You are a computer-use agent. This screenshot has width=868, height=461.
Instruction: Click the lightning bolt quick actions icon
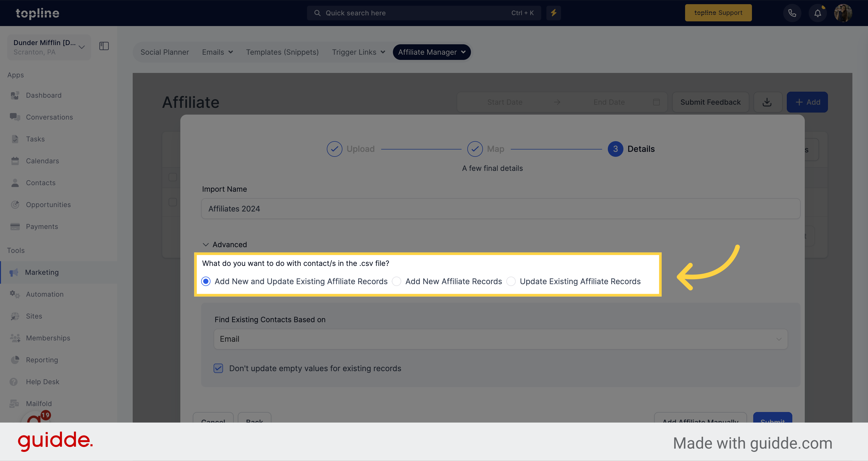(x=553, y=13)
